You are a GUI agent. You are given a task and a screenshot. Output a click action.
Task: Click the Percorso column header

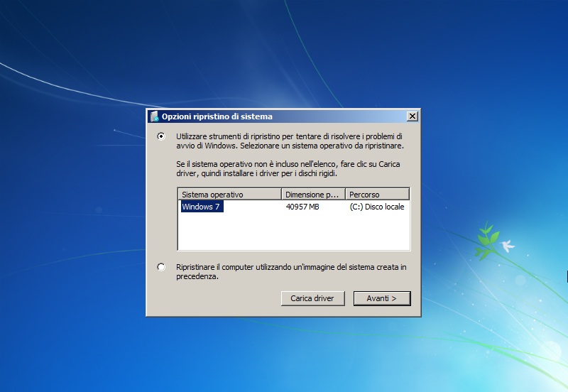378,194
